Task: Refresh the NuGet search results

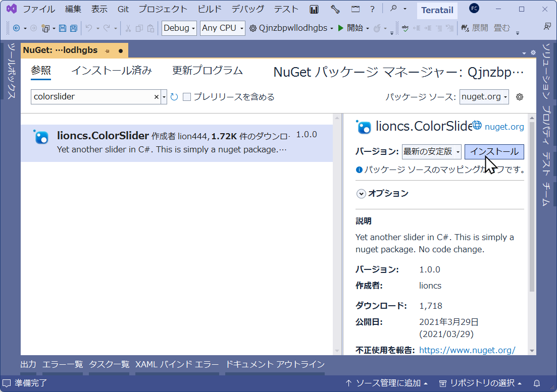Action: coord(174,97)
